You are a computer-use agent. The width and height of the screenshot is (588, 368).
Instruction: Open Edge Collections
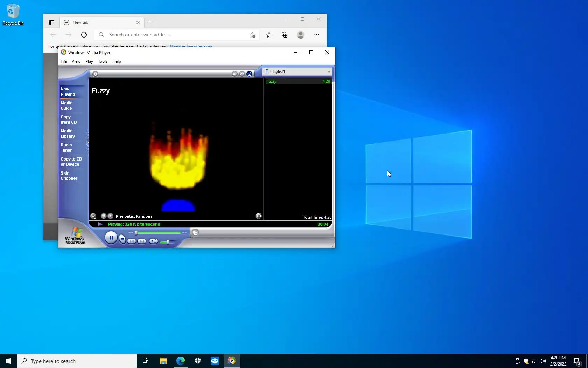285,35
